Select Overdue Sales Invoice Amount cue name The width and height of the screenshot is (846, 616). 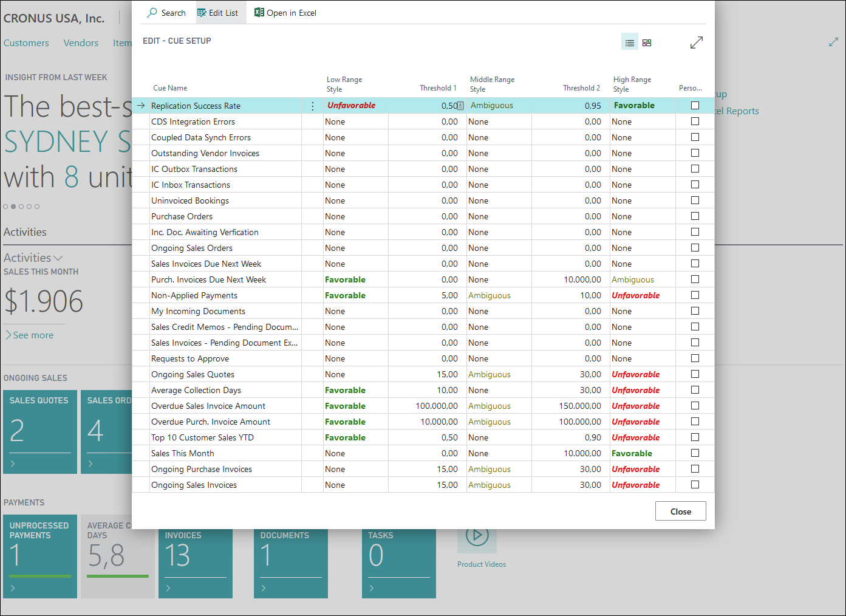208,406
